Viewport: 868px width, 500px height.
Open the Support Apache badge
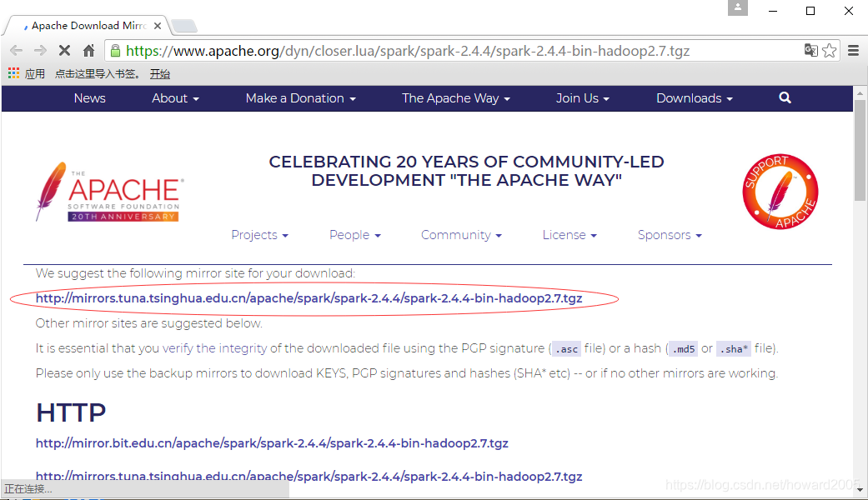click(780, 192)
